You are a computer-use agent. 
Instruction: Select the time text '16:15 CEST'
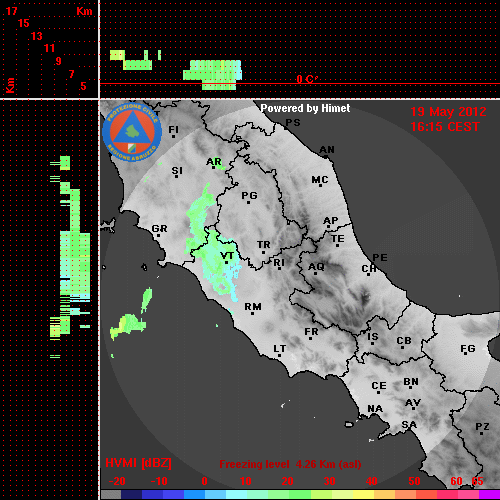(445, 127)
